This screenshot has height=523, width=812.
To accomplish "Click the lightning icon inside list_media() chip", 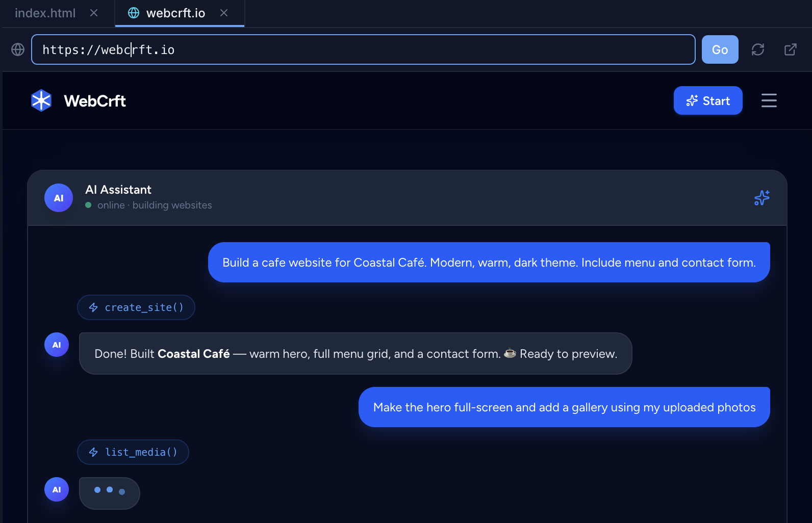I will (x=93, y=452).
